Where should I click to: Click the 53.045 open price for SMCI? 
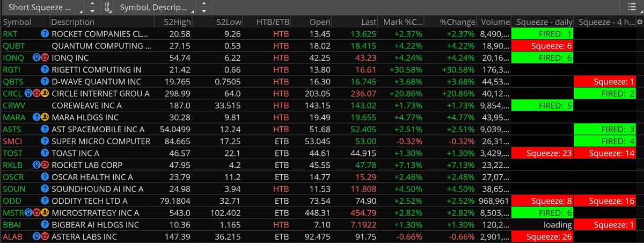point(318,141)
